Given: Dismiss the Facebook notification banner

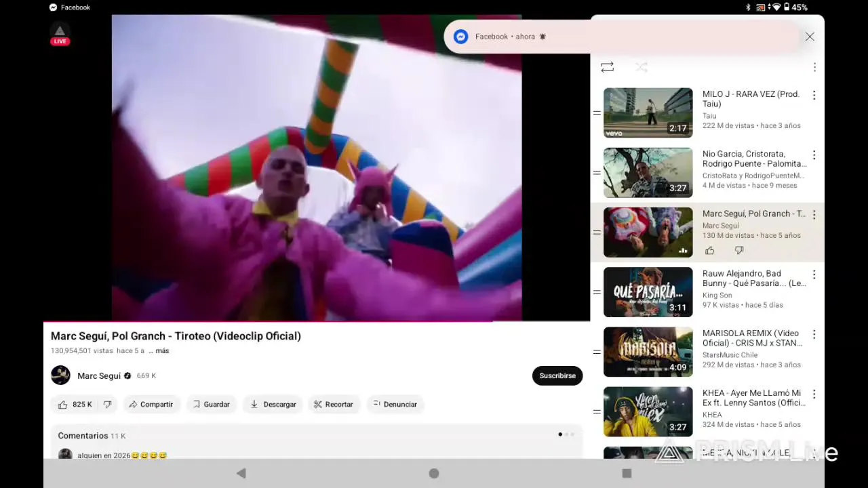Looking at the screenshot, I should 810,37.
